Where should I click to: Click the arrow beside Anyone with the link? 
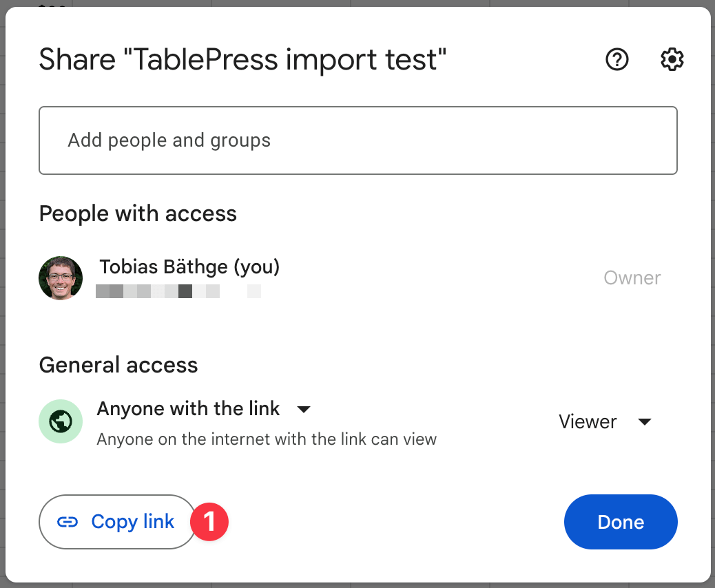(304, 409)
